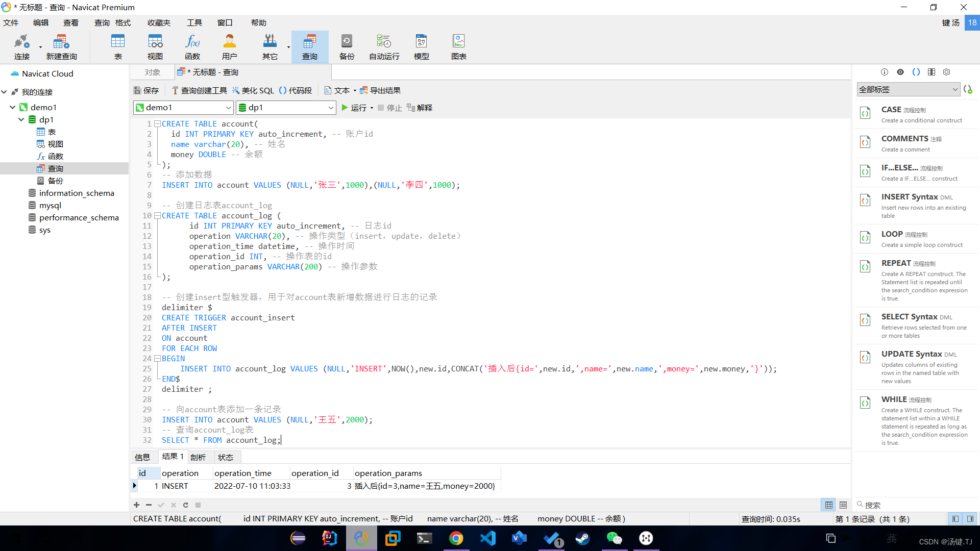Open 自动运行 automation toolbar icon
980x551 pixels.
[384, 47]
